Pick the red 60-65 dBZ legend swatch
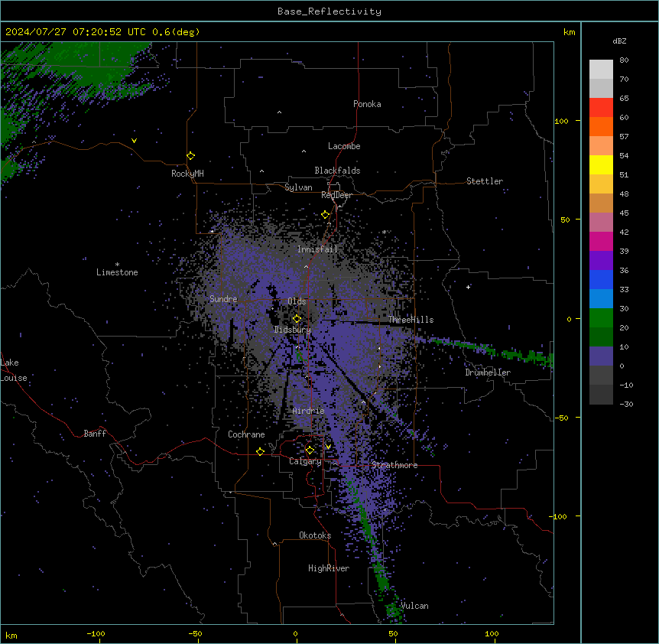Viewport: 659px width, 644px height. (601, 107)
